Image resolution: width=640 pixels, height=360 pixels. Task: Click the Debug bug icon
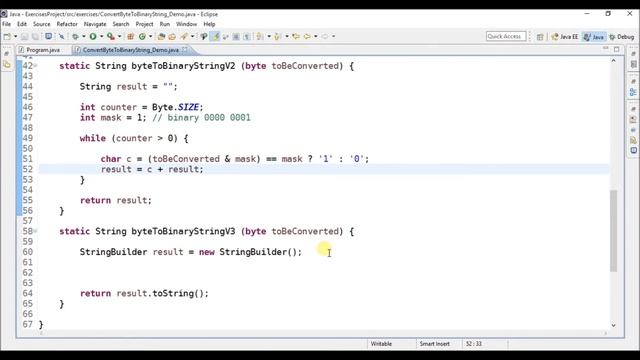point(76,36)
